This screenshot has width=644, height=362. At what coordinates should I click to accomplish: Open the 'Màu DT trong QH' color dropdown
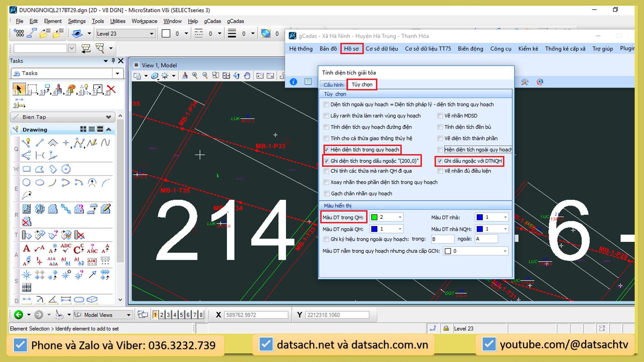(x=400, y=217)
